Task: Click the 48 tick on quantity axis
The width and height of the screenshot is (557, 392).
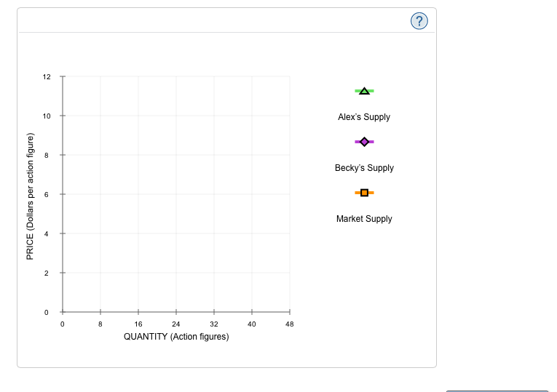Action: [289, 324]
